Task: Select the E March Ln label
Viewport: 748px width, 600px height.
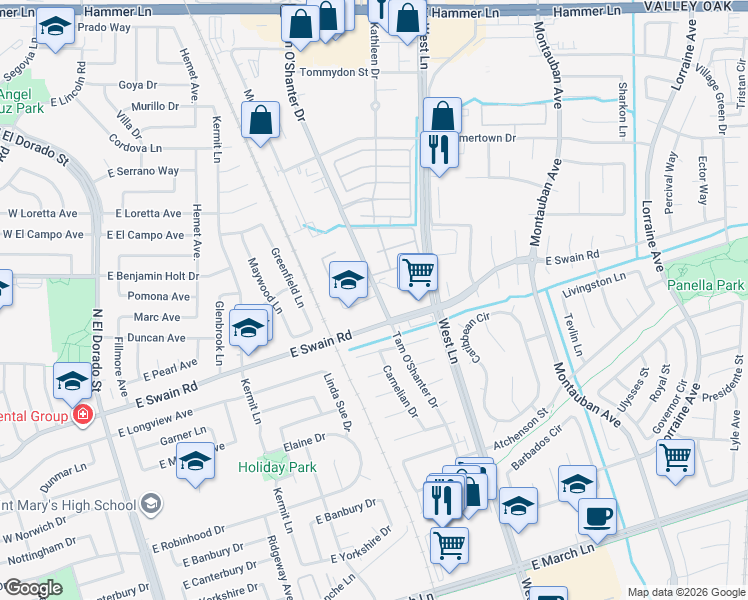Action: tap(563, 556)
